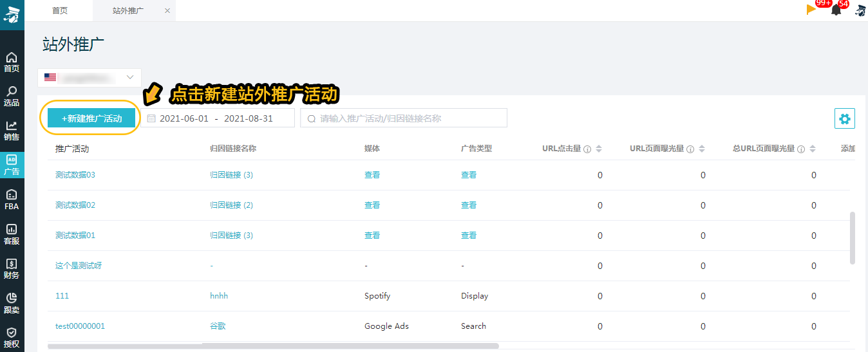Open table column settings gear

click(844, 118)
